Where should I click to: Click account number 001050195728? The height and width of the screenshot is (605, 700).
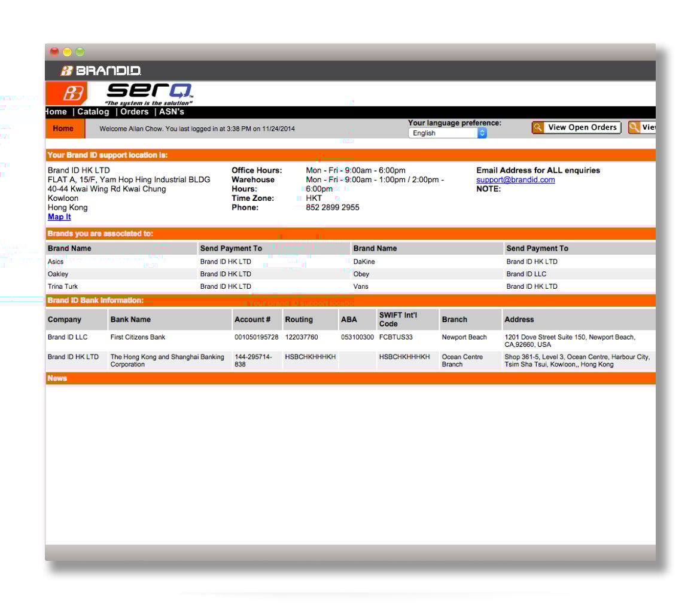coord(256,337)
